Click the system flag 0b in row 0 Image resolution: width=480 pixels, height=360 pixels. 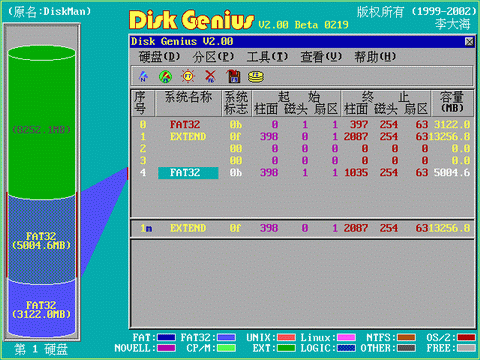(236, 125)
